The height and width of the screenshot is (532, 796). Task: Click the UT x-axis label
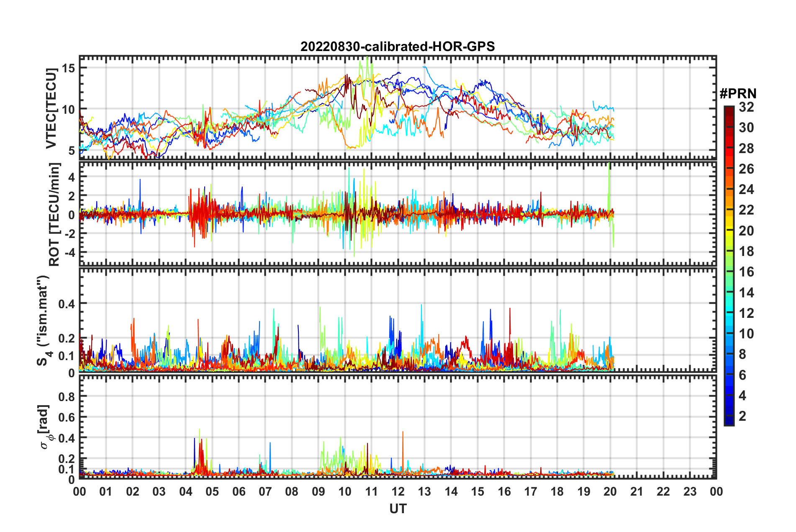pos(398,509)
